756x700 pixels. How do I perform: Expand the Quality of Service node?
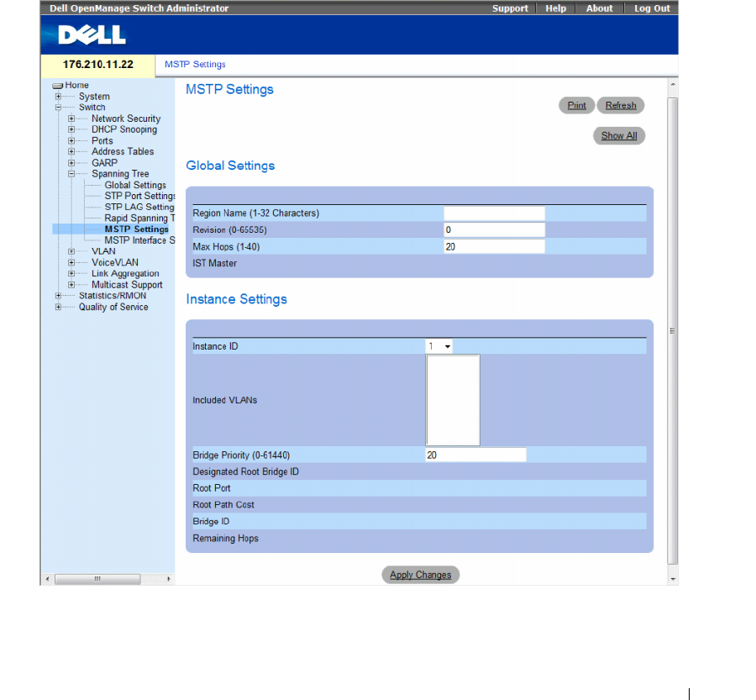58,307
